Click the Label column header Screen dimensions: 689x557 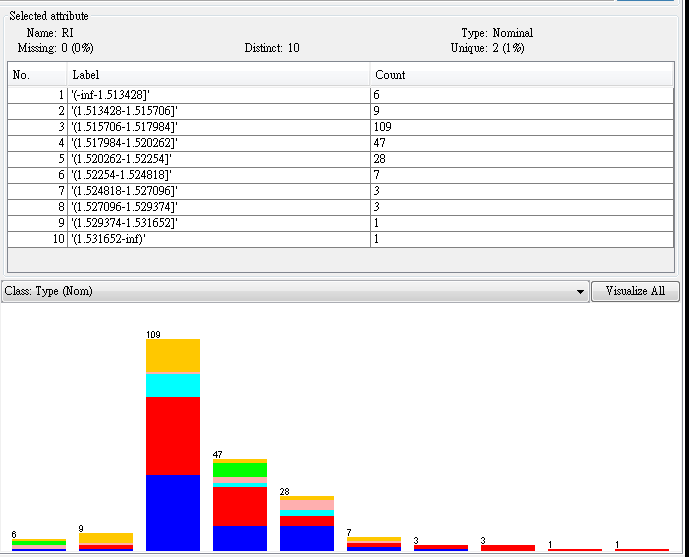pyautogui.click(x=218, y=75)
